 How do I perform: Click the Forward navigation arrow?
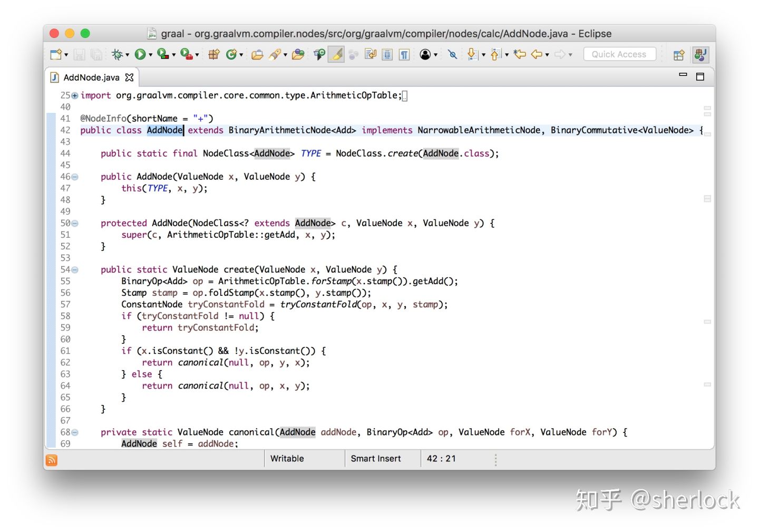click(560, 54)
